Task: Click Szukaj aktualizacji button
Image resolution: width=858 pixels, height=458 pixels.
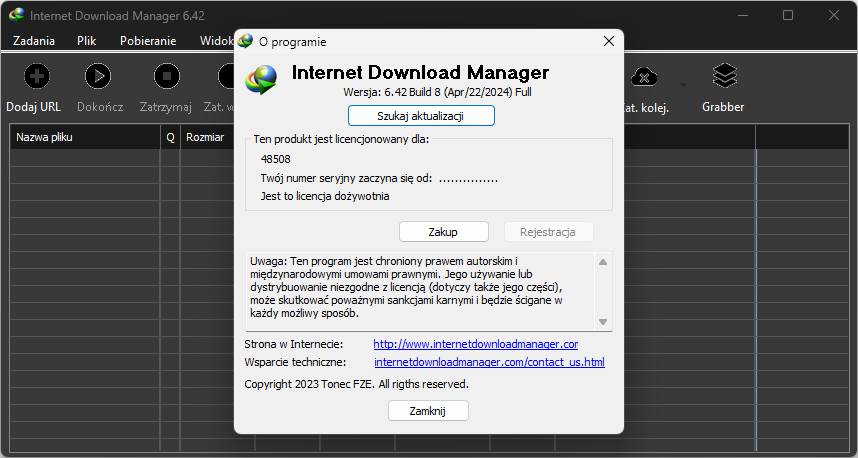Action: point(421,116)
